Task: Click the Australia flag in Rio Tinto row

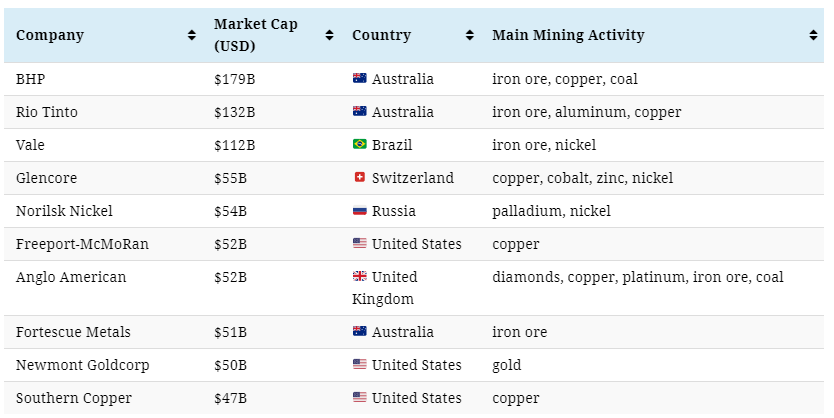Action: [359, 112]
